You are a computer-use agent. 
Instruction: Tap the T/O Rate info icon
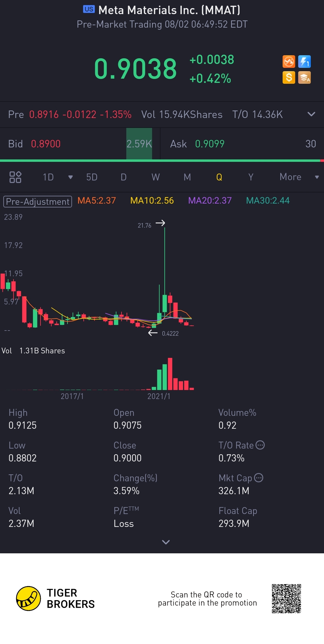tap(260, 445)
